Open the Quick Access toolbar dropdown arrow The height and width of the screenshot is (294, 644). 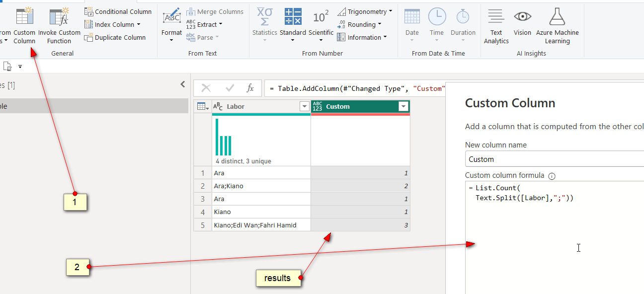[x=20, y=66]
